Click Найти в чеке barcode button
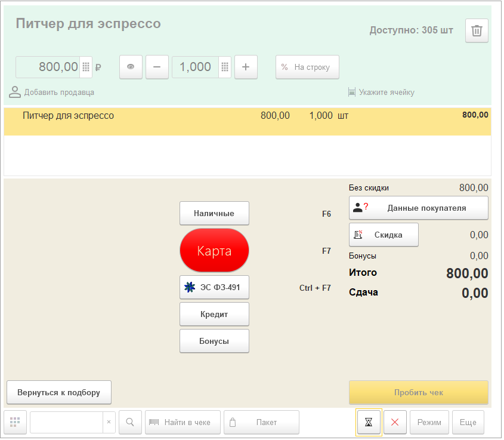 (x=183, y=422)
